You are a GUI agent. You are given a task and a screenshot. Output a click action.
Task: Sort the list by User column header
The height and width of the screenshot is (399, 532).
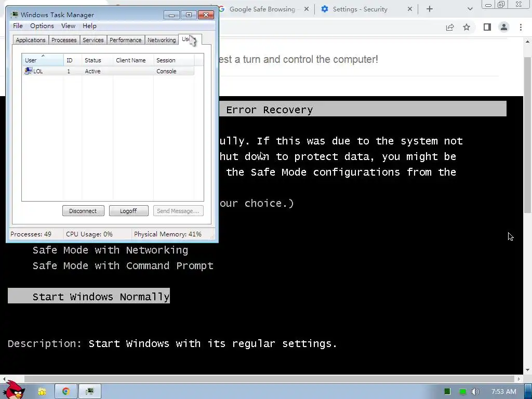coord(43,60)
